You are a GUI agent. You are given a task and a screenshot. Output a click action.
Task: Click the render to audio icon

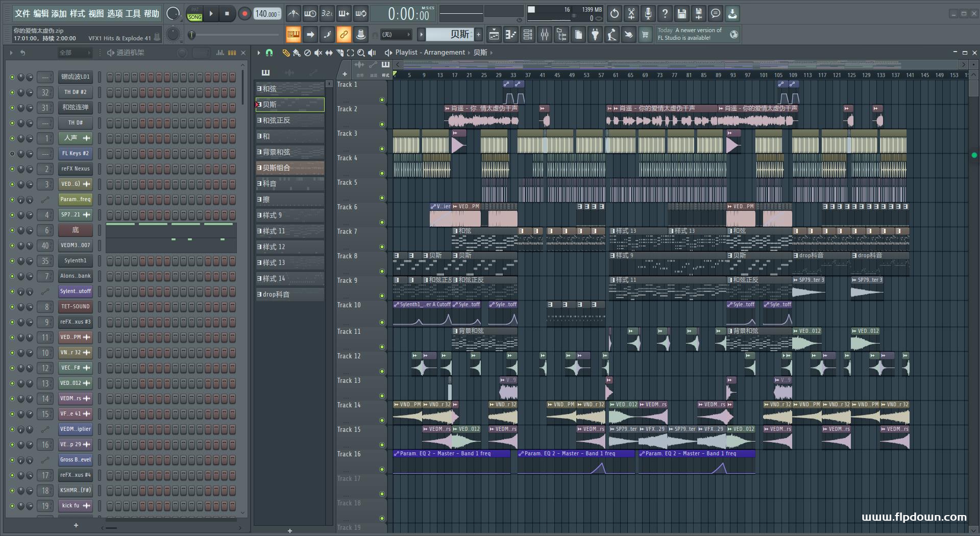pyautogui.click(x=699, y=14)
